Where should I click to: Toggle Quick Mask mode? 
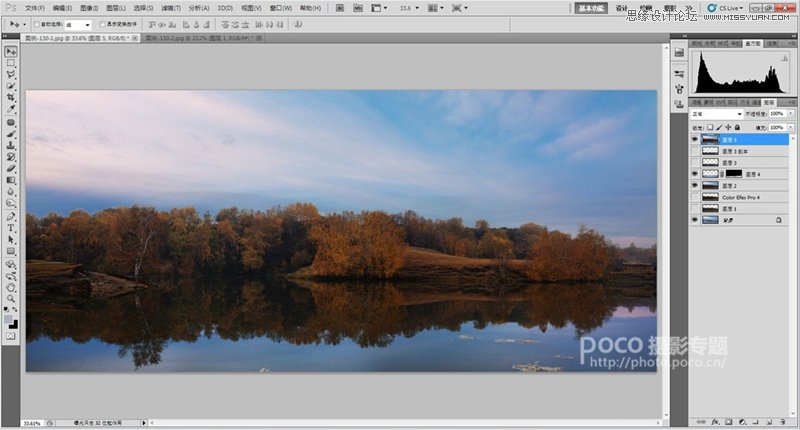pos(11,336)
